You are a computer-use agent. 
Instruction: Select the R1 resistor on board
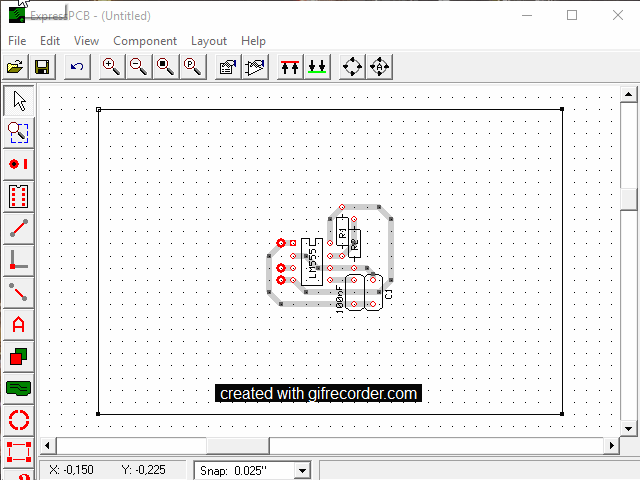click(342, 233)
